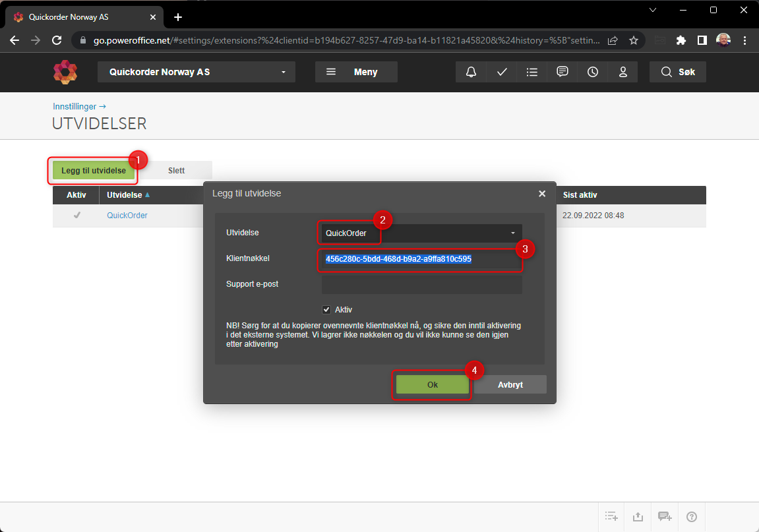
Task: Open the clock time tracking icon
Action: click(x=592, y=72)
